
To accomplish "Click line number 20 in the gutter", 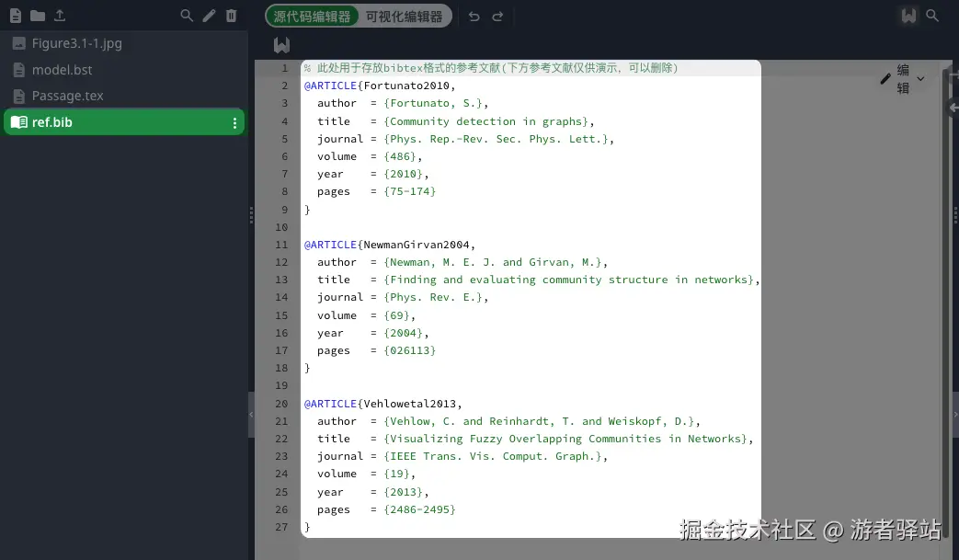I will (281, 404).
